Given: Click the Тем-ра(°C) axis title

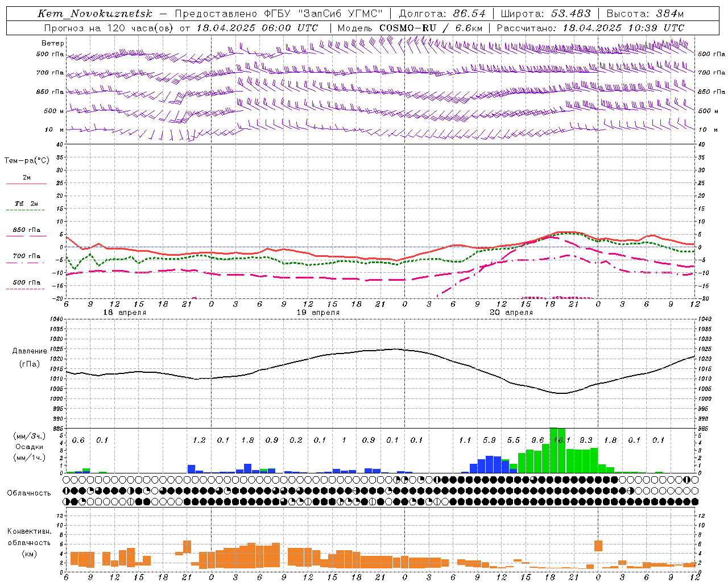Looking at the screenshot, I should point(27,161).
